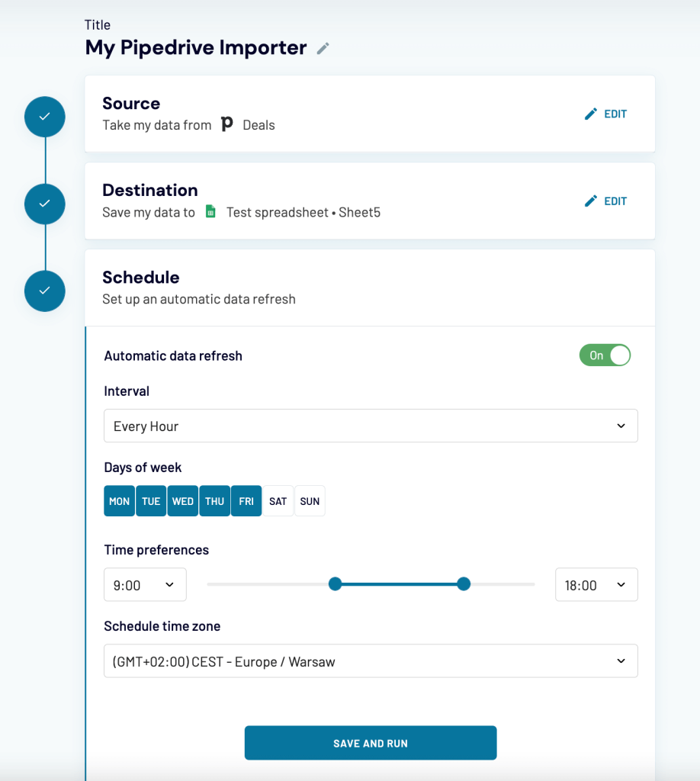The image size is (700, 781).
Task: Open the 18:00 end time selector
Action: pyautogui.click(x=596, y=584)
